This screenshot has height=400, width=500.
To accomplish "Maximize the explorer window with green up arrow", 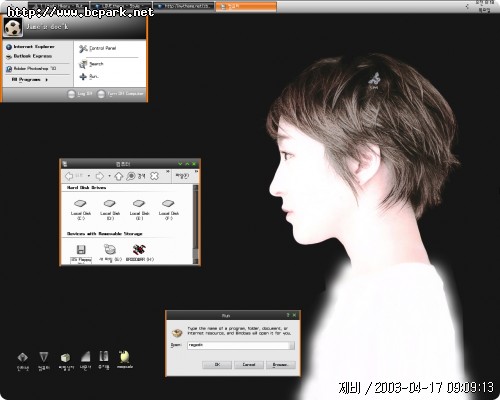I will [187, 164].
